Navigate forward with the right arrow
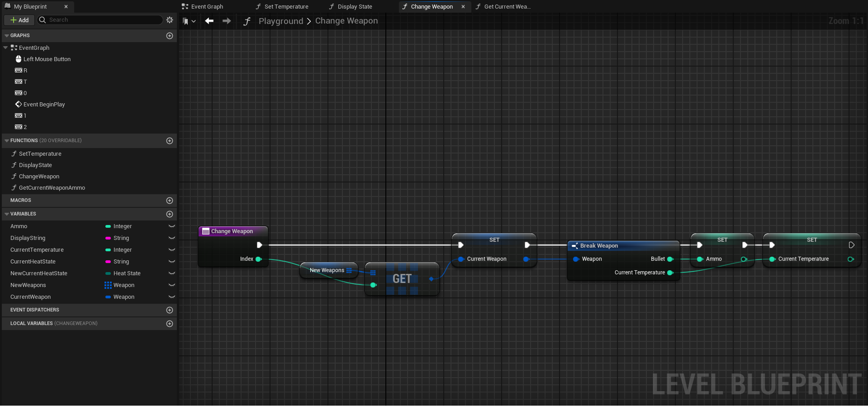 point(227,21)
